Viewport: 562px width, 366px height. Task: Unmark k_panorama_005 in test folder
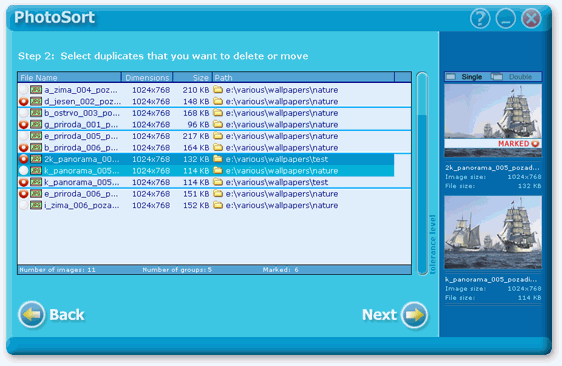[24, 182]
